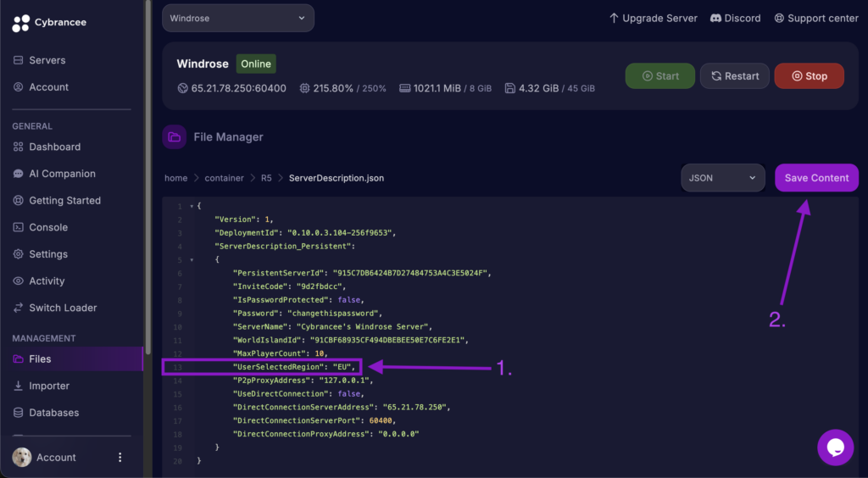The width and height of the screenshot is (868, 478).
Task: Open Settings from the sidebar
Action: point(48,254)
